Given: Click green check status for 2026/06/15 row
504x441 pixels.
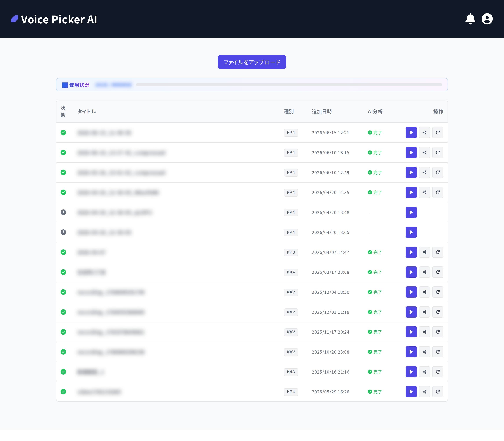Looking at the screenshot, I should [63, 132].
